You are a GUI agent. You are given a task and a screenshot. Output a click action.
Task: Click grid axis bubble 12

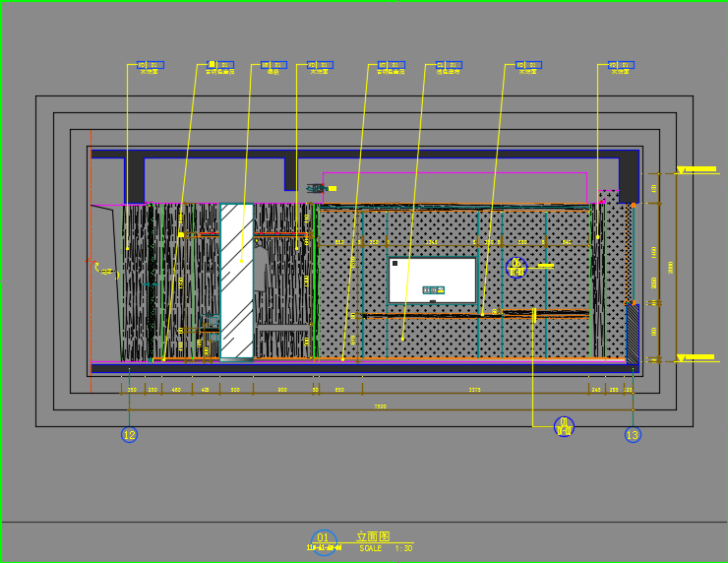(129, 434)
